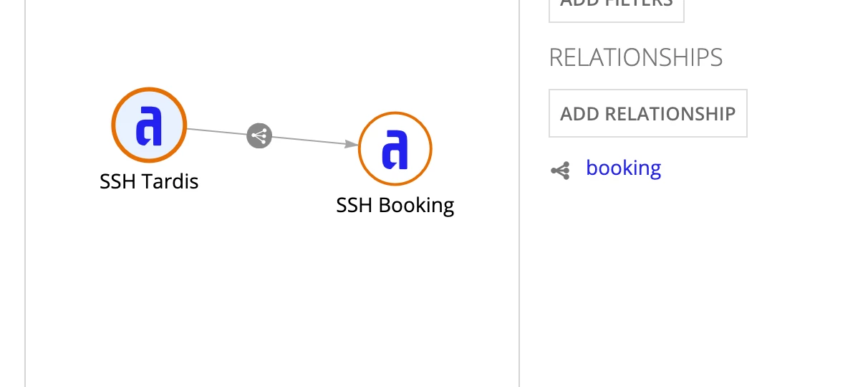Click the relationship share icon on the edge
This screenshot has width=868, height=387.
coord(259,135)
